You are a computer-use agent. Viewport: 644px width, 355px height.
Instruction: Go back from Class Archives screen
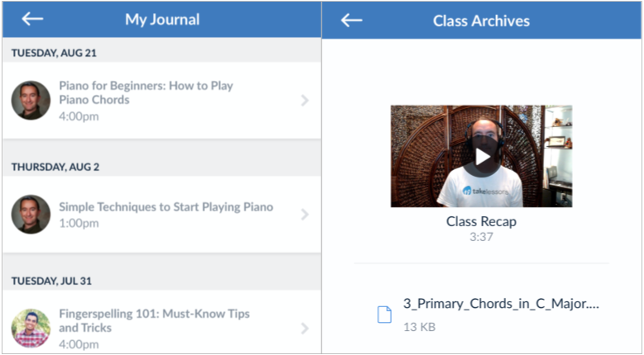351,20
